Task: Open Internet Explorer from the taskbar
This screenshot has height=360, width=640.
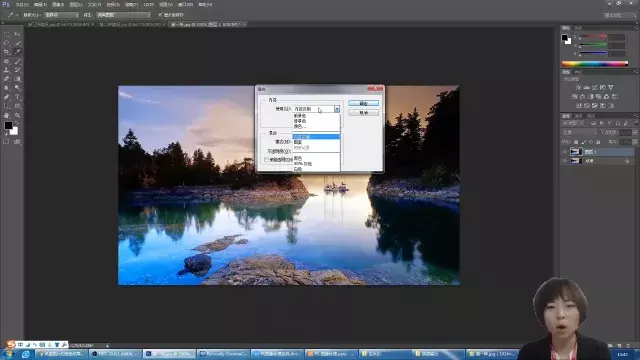Action: (26, 354)
